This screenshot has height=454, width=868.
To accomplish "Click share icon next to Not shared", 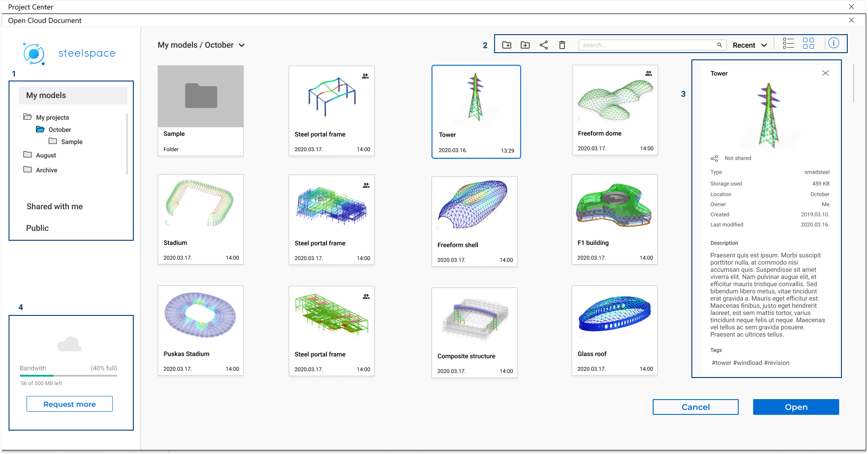I will coord(714,158).
